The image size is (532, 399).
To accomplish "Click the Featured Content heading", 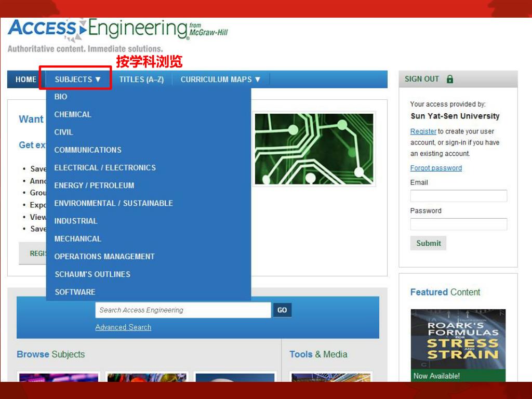I will coord(445,292).
